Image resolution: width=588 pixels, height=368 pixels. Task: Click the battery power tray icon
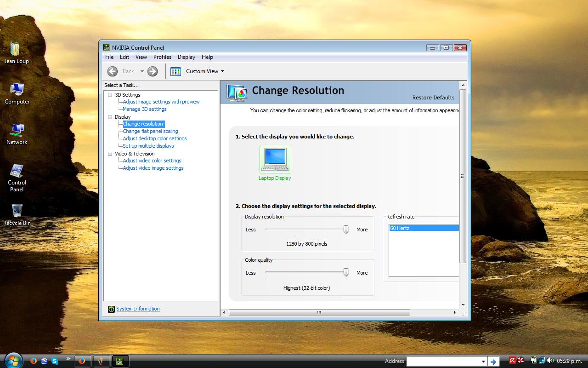click(534, 361)
